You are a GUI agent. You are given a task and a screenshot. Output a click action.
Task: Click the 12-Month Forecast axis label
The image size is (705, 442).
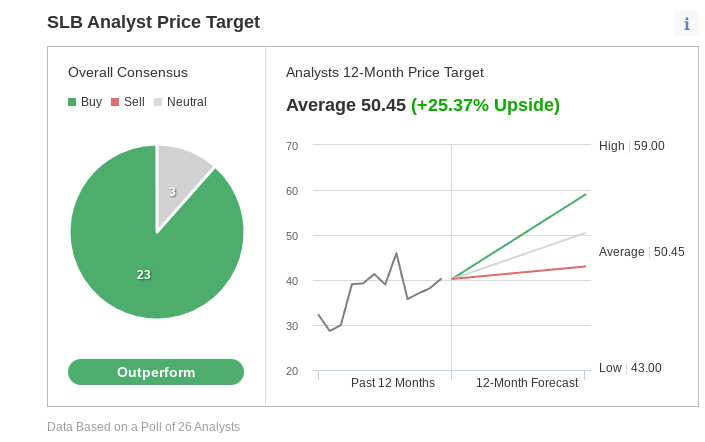tap(527, 383)
